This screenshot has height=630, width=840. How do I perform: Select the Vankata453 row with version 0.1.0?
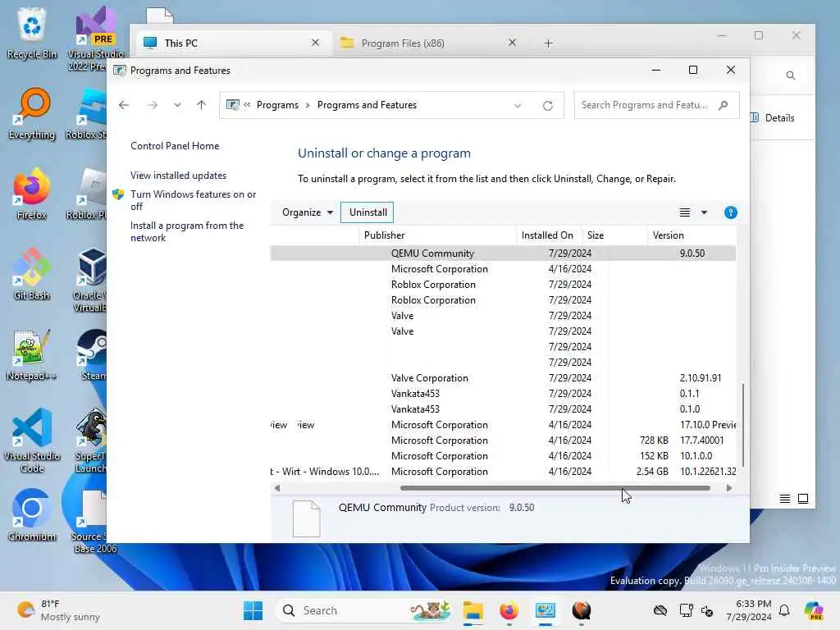pos(503,409)
